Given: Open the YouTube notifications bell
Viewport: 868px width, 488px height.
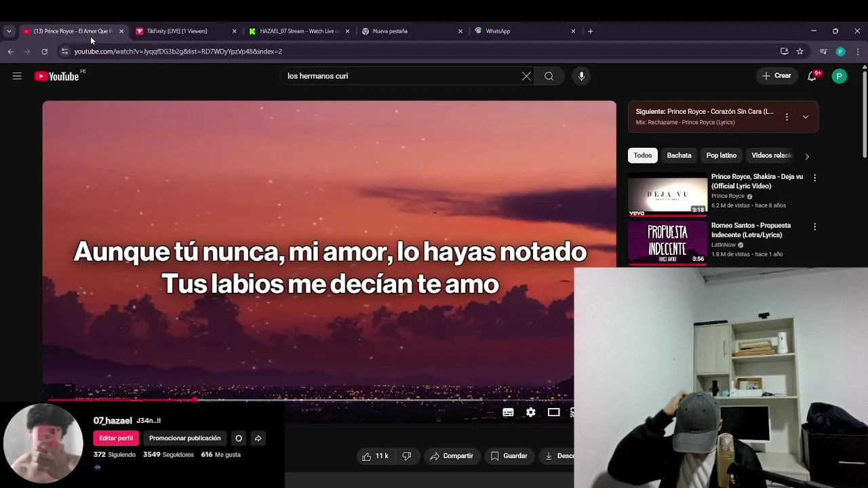Looking at the screenshot, I should [x=812, y=76].
